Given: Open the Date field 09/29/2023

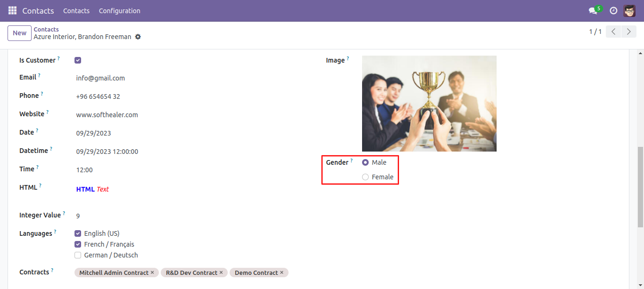Looking at the screenshot, I should pyautogui.click(x=94, y=133).
